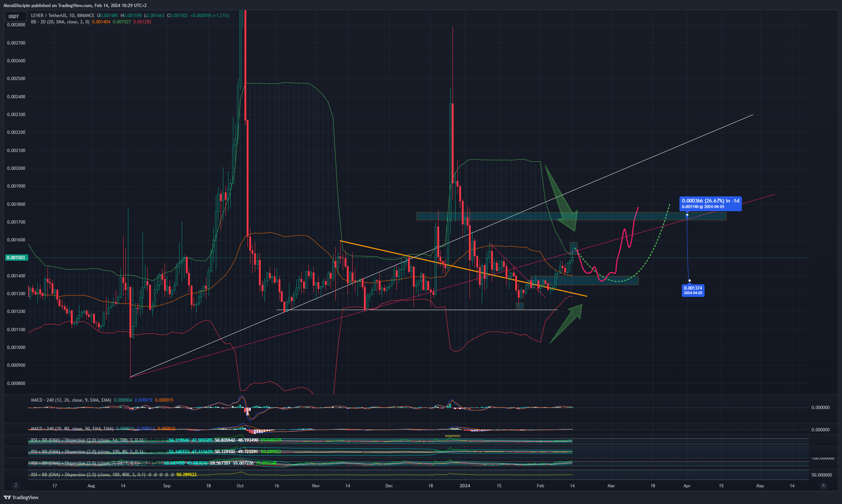Click the 0.001000 price axis label
The width and height of the screenshot is (842, 504).
pos(16,347)
